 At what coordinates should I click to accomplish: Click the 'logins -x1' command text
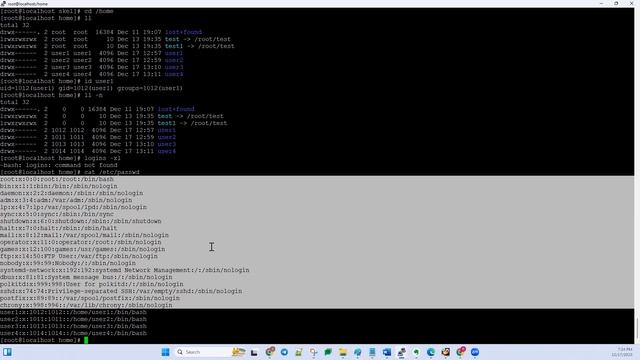point(102,158)
